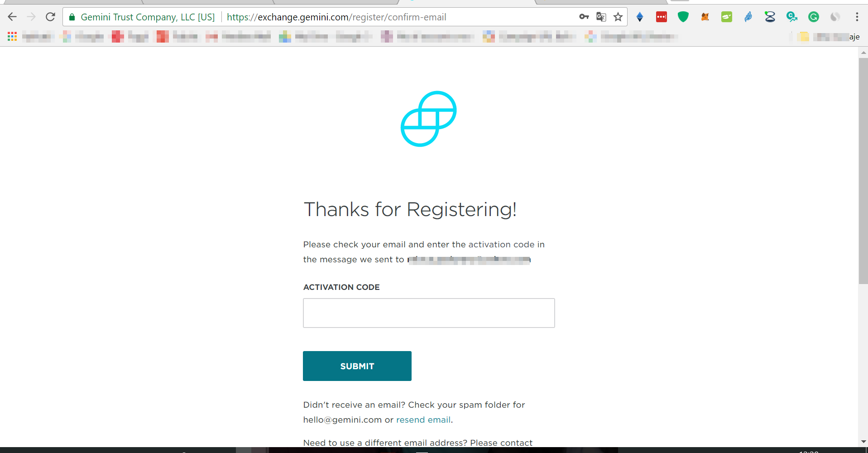Click the browser back arrow

pos(12,17)
